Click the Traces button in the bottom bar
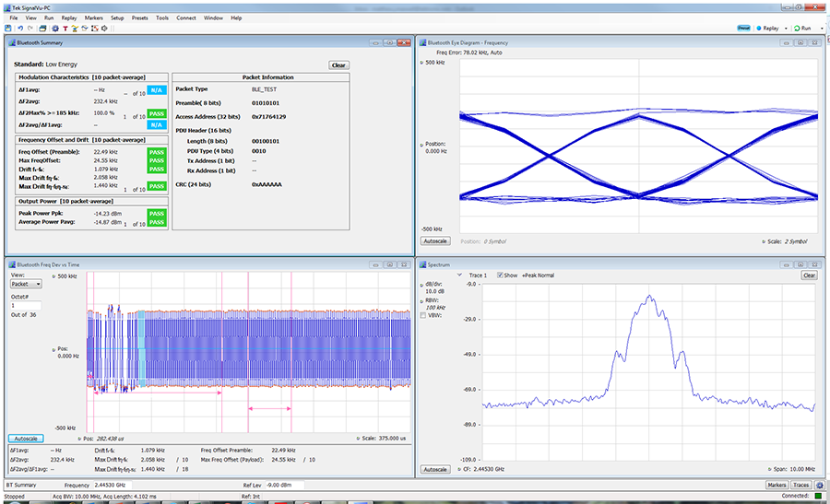The image size is (830, 504). pyautogui.click(x=800, y=485)
